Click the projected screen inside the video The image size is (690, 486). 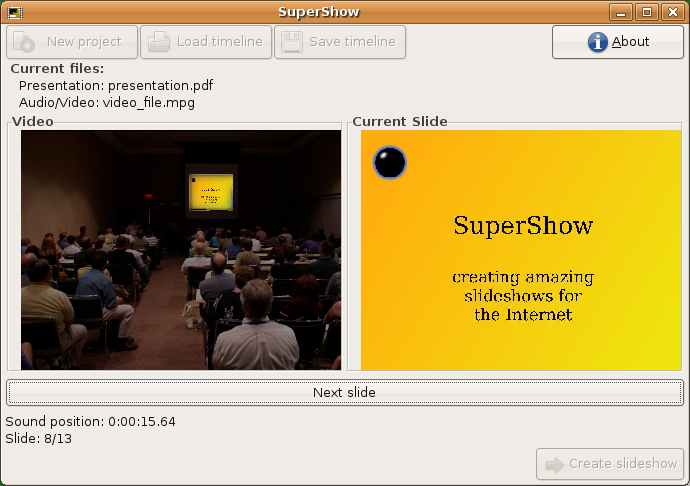[210, 191]
